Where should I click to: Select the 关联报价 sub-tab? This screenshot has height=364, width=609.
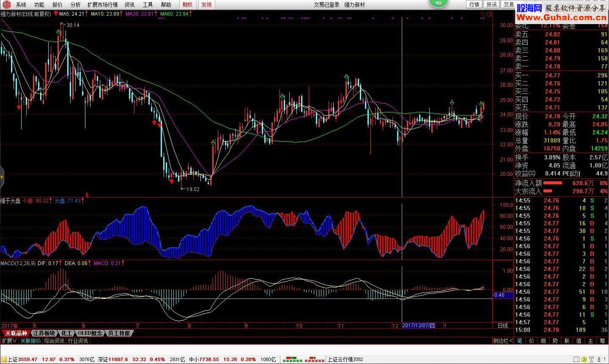[x=30, y=341]
